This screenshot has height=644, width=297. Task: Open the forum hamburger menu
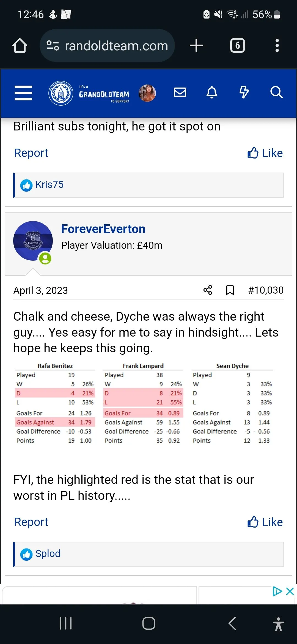click(23, 93)
